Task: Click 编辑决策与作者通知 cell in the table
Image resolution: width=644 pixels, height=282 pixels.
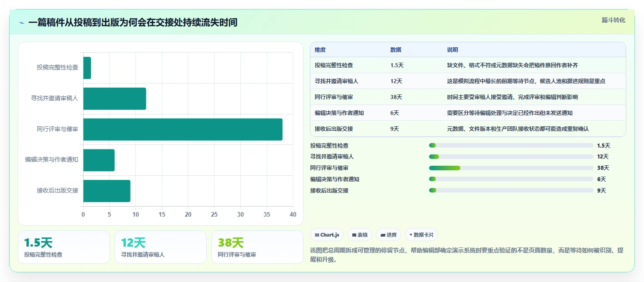Action: 339,113
